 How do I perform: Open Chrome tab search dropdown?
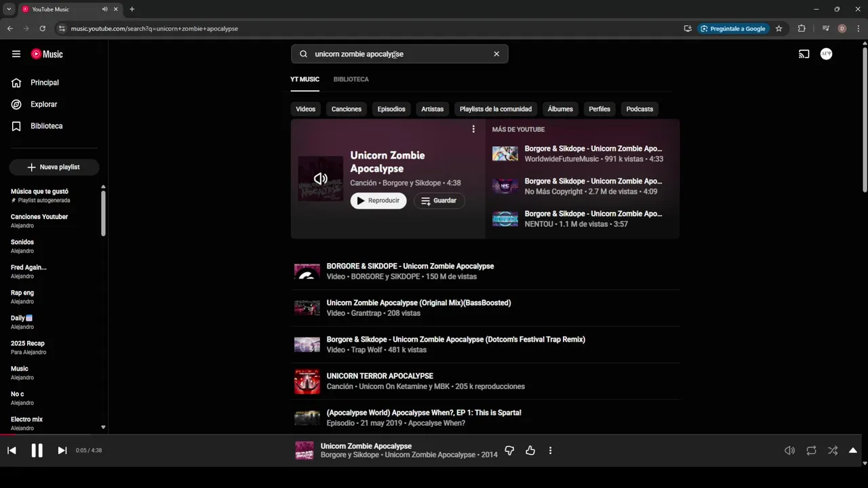[9, 9]
